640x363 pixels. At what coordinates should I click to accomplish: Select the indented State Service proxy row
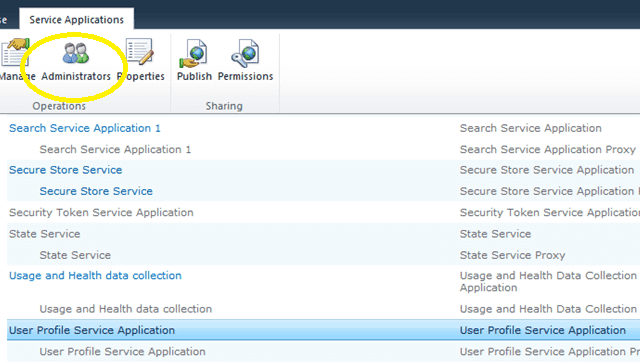coord(323,255)
